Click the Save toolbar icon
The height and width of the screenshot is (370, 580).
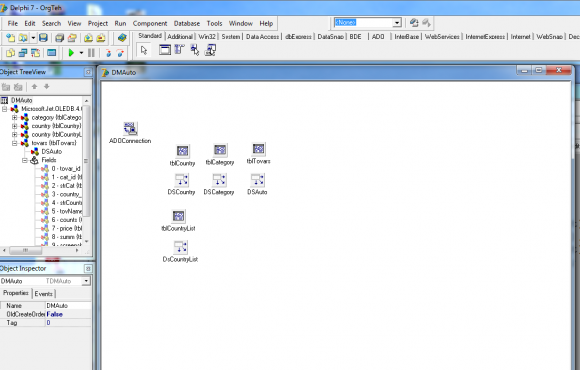[43, 38]
